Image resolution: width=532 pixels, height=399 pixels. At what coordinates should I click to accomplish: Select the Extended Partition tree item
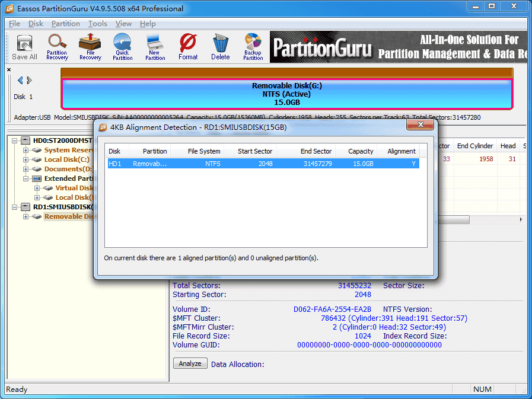69,178
